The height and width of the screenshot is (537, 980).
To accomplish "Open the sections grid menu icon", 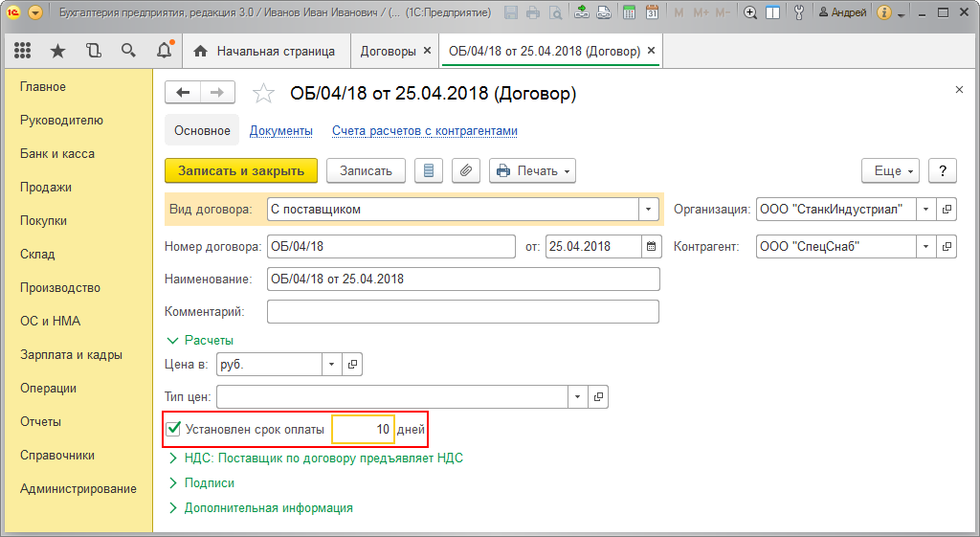I will click(23, 51).
